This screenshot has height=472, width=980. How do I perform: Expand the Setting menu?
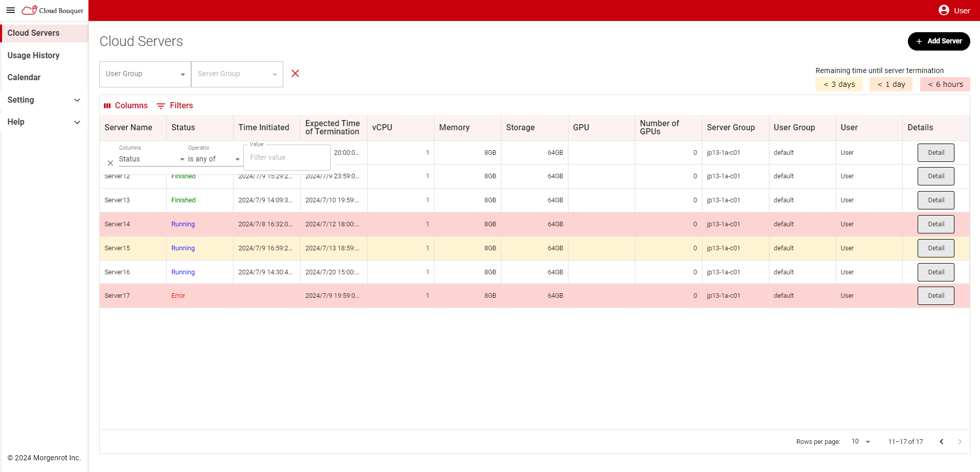click(x=44, y=100)
